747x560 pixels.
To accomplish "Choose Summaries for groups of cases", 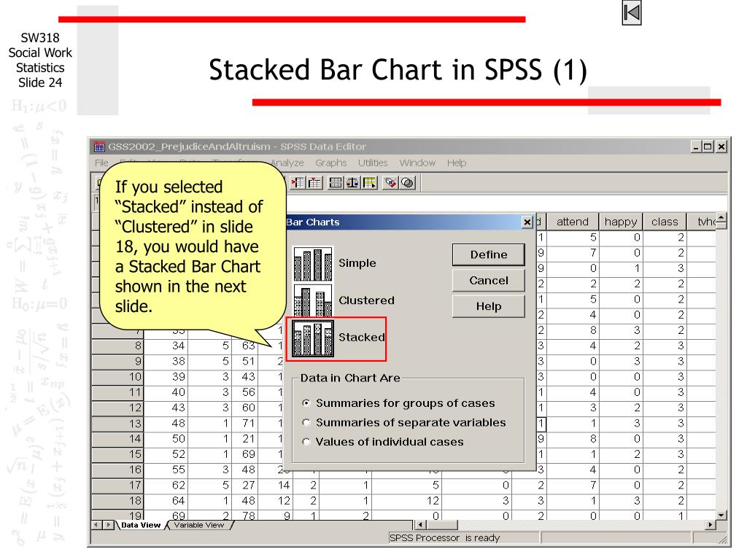I will click(x=306, y=403).
